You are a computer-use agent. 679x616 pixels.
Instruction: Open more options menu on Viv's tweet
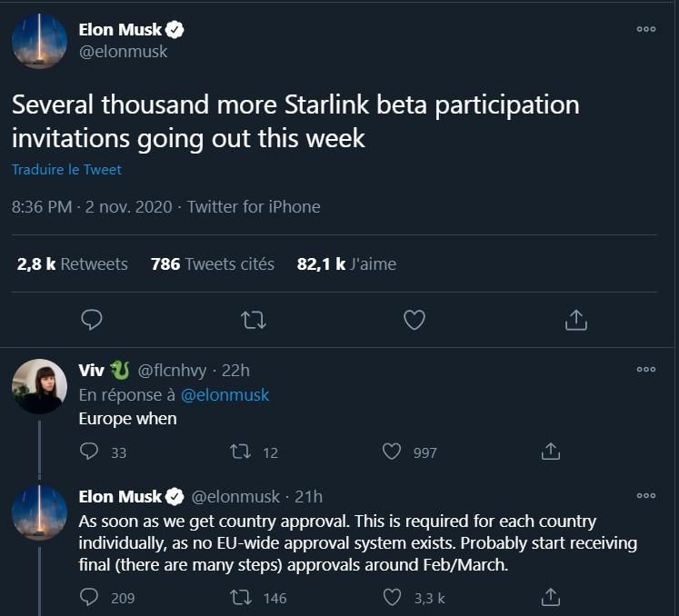646,369
